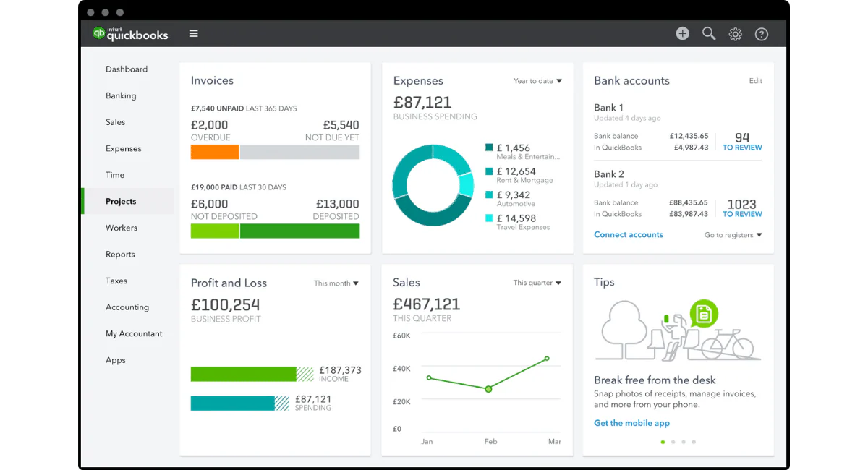
Task: Click Rent & Mortgage legend swatch
Action: [x=489, y=171]
